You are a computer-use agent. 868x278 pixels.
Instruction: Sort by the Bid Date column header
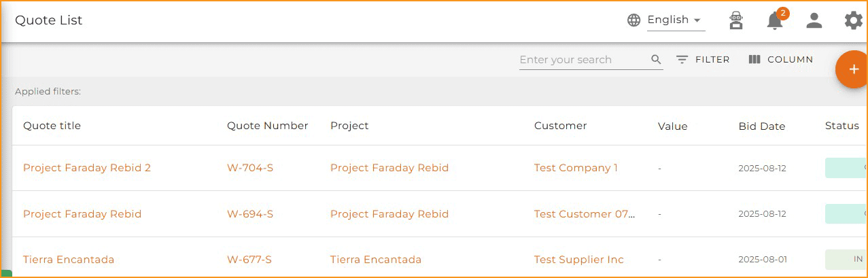click(x=761, y=126)
